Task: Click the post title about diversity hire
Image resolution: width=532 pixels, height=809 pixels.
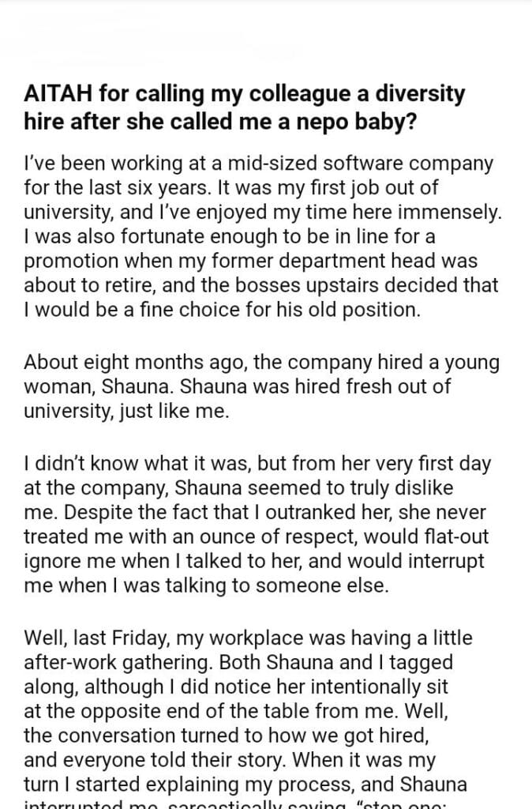Action: pos(245,107)
